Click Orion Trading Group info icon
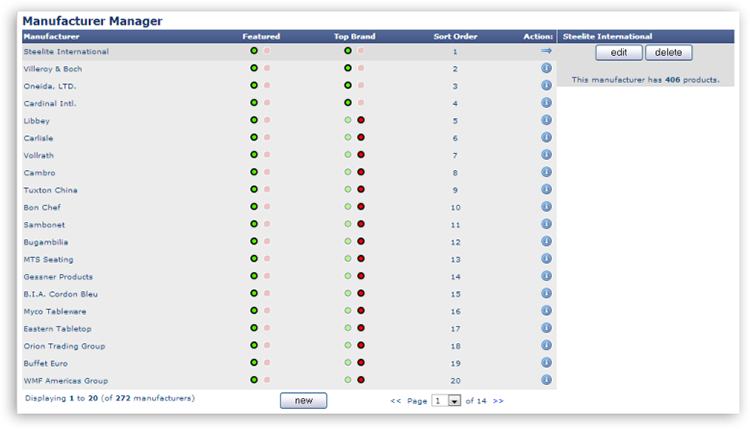Screen dimensions: 750x429 (x=546, y=345)
